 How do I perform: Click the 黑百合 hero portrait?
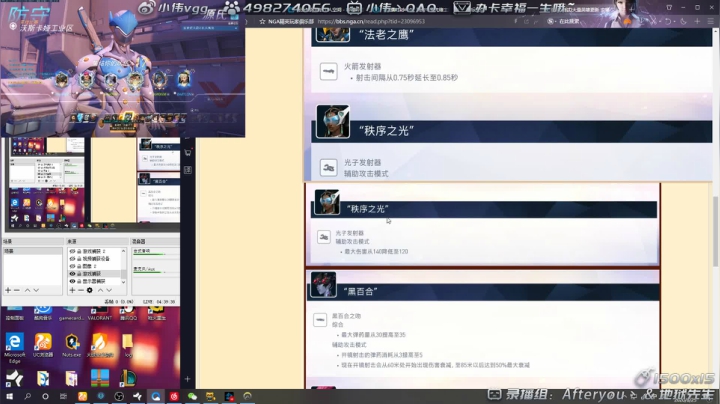tap(323, 285)
